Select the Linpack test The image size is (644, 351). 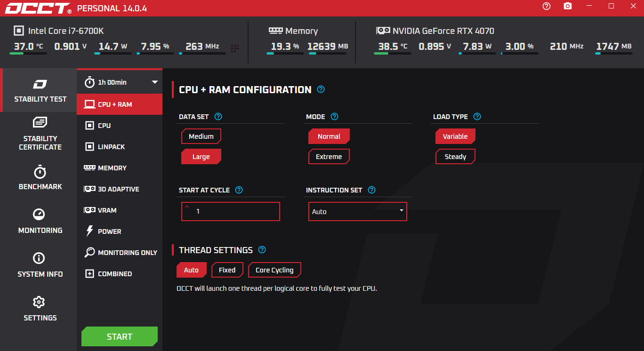click(x=111, y=147)
